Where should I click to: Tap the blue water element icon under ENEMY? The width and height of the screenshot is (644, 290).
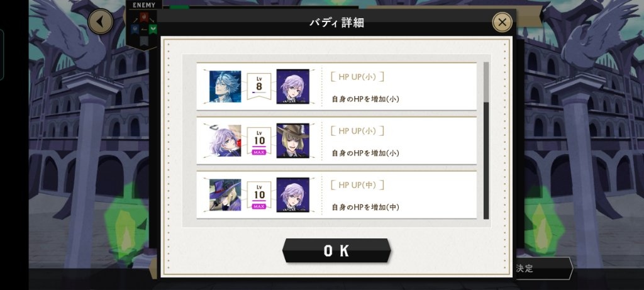135,29
